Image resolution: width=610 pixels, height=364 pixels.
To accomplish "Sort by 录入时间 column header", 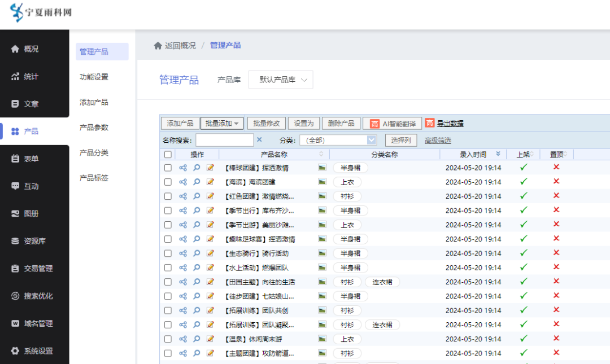I will pos(473,154).
